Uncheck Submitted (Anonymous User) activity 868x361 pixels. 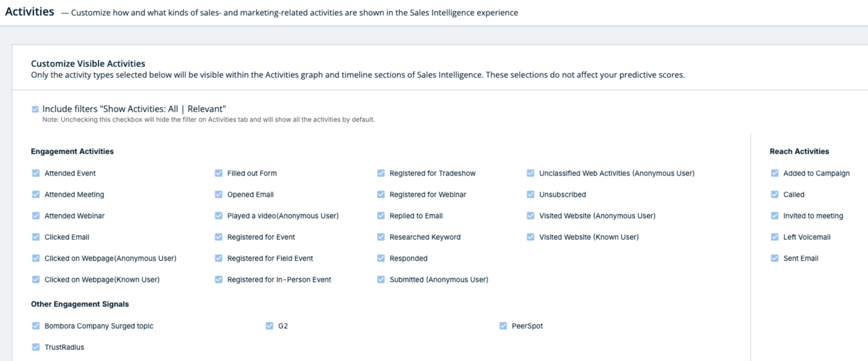point(381,280)
